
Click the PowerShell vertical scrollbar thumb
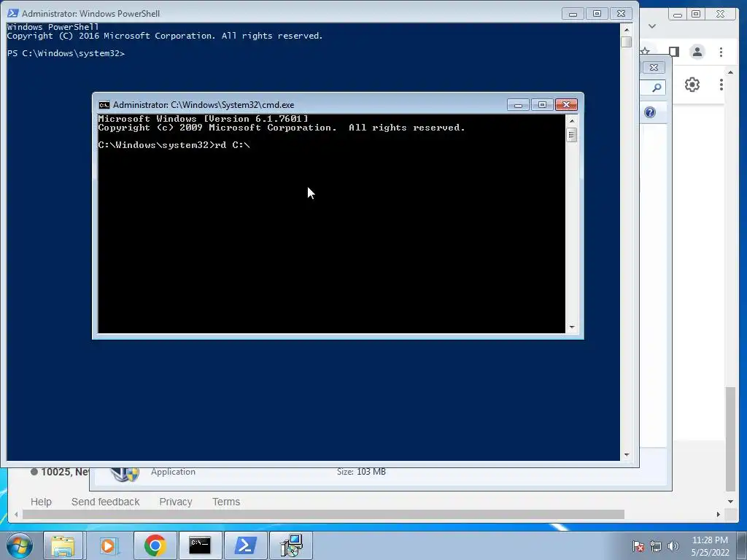tap(627, 42)
